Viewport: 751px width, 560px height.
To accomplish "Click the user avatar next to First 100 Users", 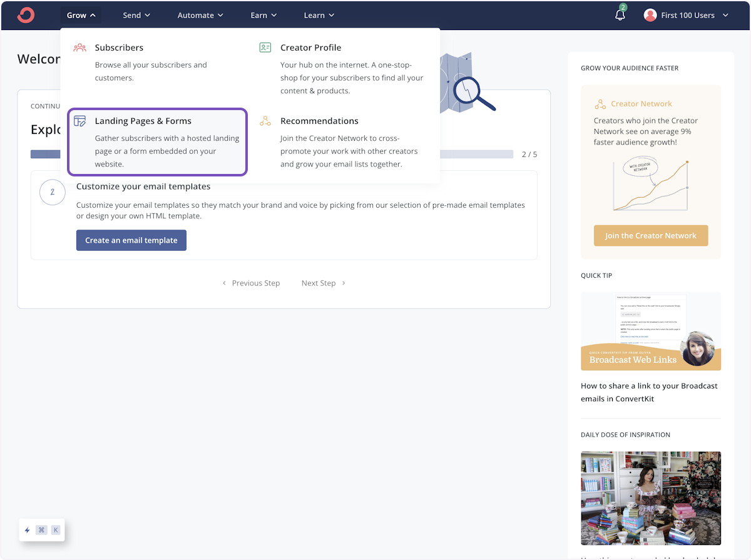I will pos(650,14).
